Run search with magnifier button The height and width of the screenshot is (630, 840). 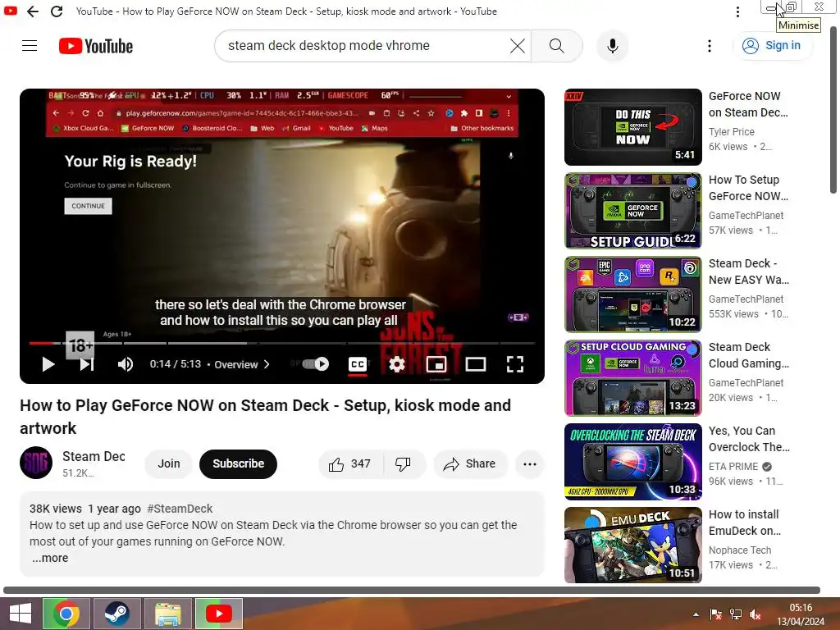click(x=557, y=46)
